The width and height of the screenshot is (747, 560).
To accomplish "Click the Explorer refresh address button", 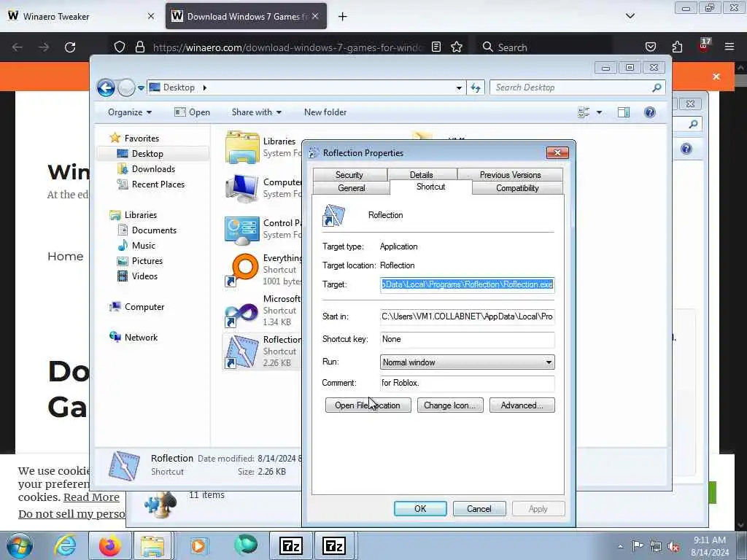I will [476, 87].
